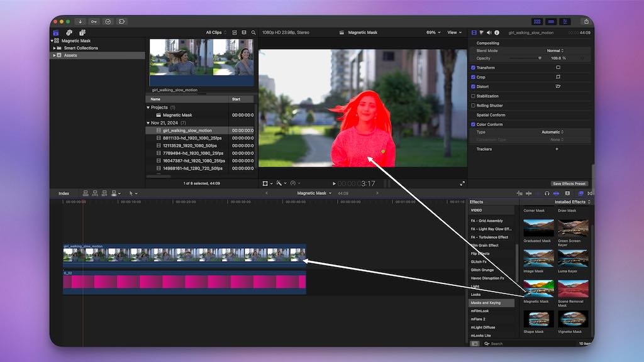This screenshot has width=644, height=362.
Task: Toggle audio skimming headphones icon
Action: tap(547, 194)
